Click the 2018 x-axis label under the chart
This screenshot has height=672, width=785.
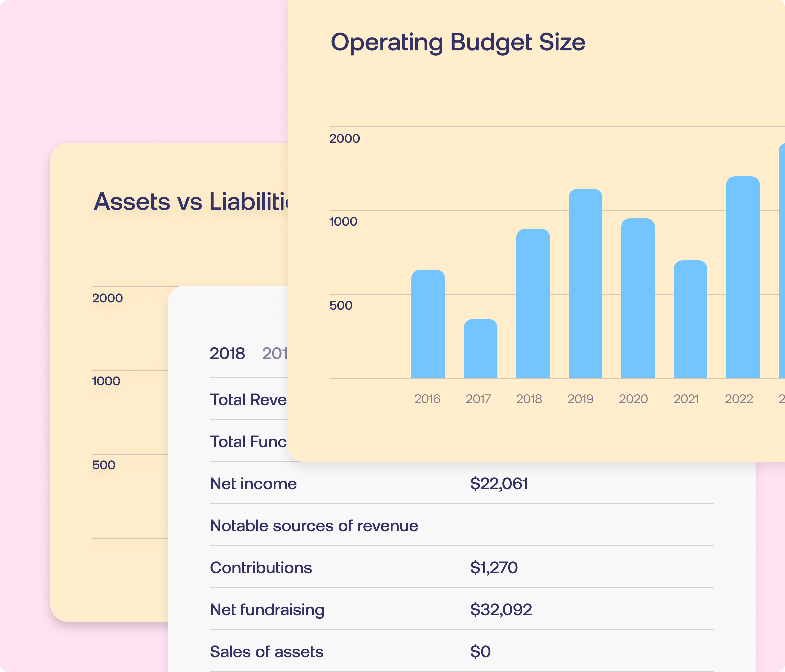point(529,399)
